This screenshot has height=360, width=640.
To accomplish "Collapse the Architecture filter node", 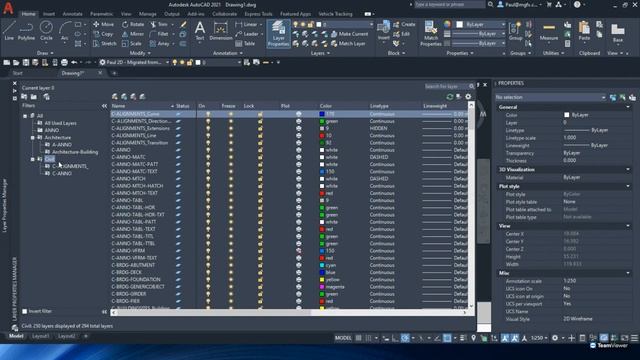I will tap(33, 138).
